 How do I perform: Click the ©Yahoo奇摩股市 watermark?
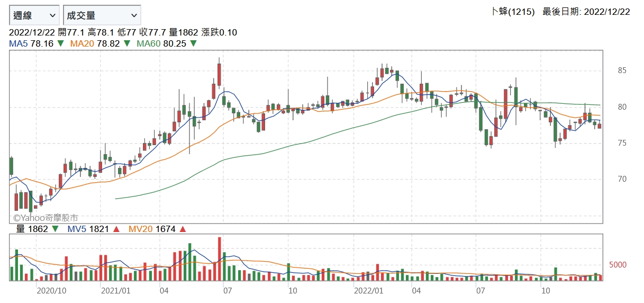tap(46, 218)
